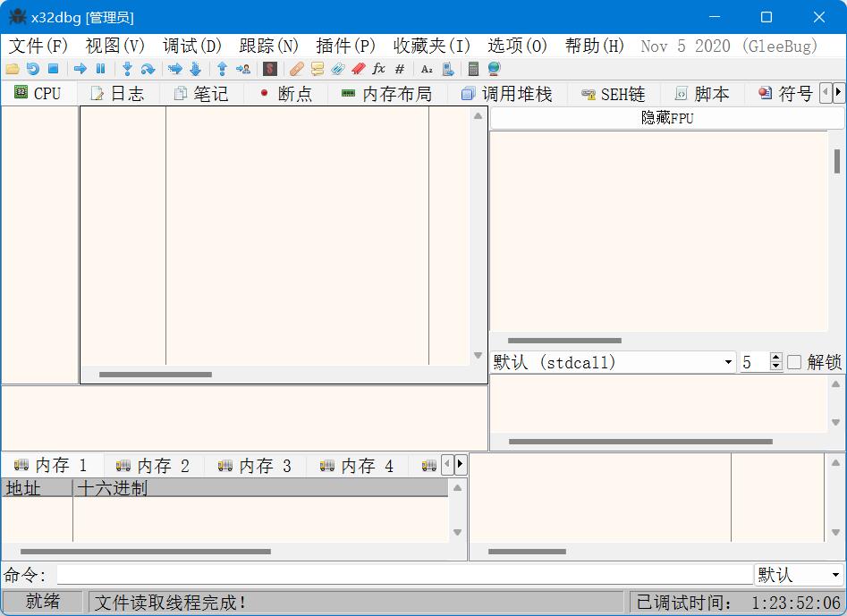847x616 pixels.
Task: Click the Pause execution icon
Action: [x=100, y=69]
